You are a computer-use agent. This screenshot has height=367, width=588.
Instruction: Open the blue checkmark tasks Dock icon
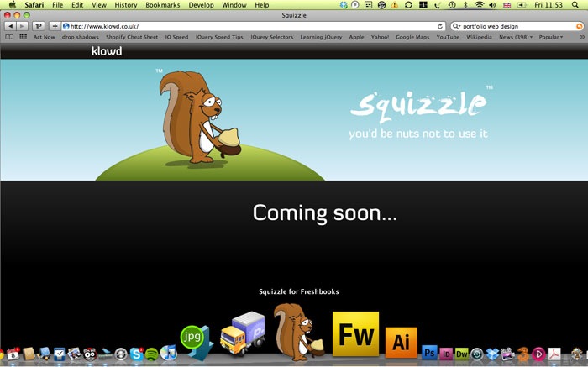point(60,354)
